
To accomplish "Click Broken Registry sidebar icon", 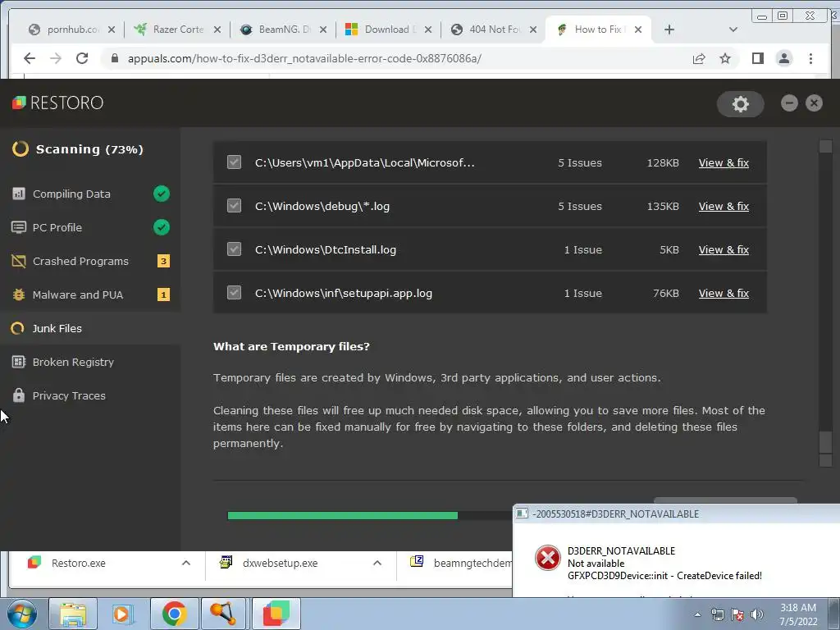I will tap(19, 362).
